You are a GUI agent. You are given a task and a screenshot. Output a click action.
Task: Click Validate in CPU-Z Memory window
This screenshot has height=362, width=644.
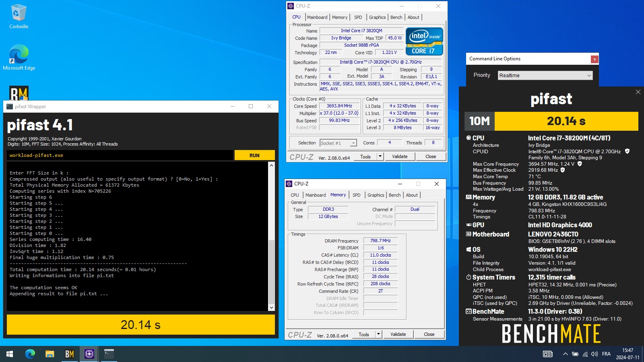(x=398, y=334)
